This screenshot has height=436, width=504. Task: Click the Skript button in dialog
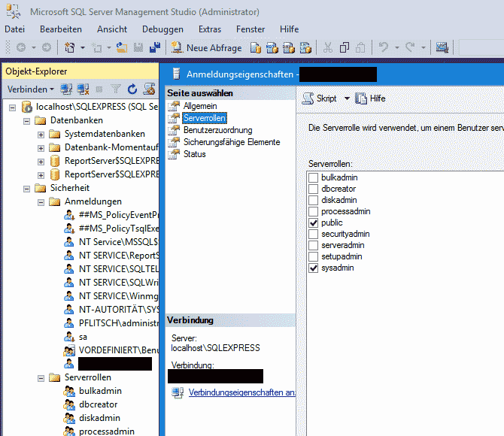[320, 98]
